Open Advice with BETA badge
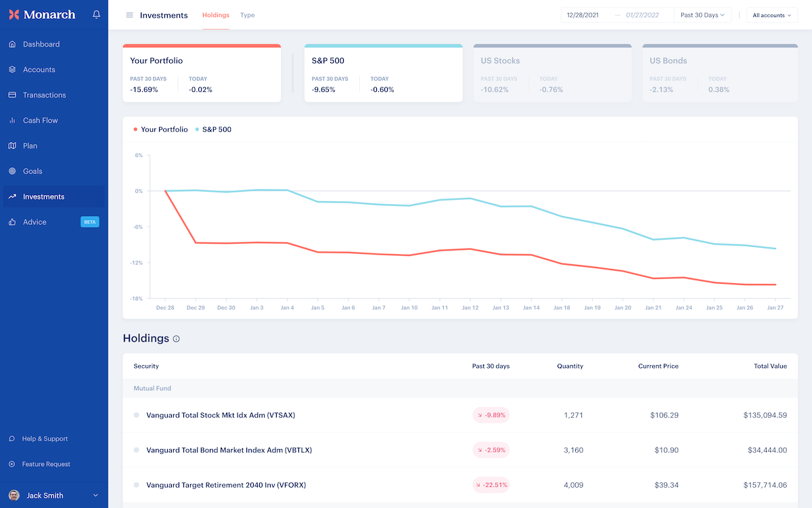 click(54, 222)
